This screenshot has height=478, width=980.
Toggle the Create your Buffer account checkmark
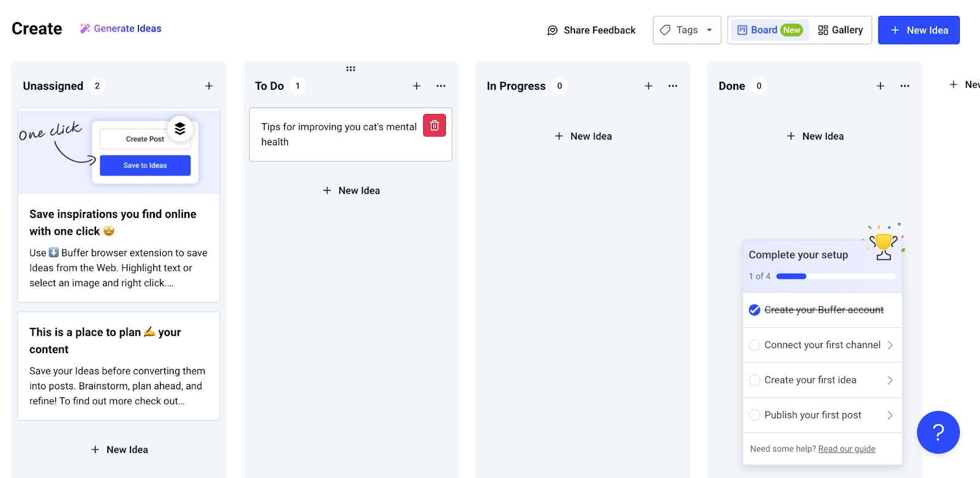pyautogui.click(x=755, y=310)
